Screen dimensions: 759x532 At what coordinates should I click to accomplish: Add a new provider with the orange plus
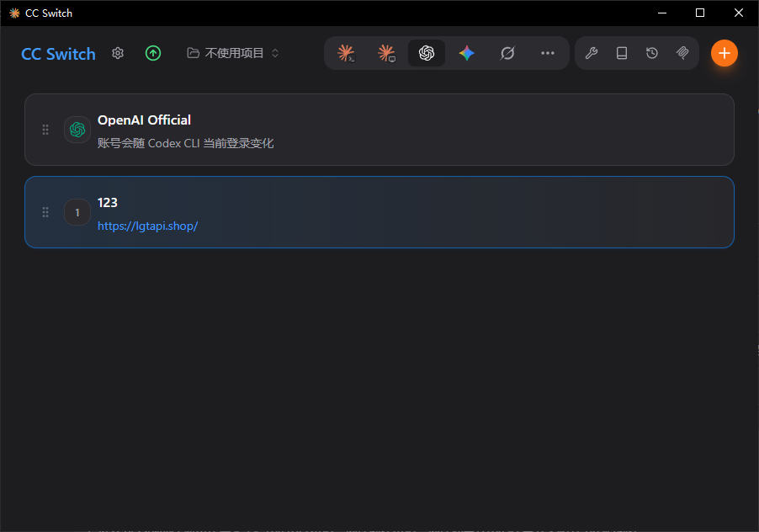pos(724,53)
